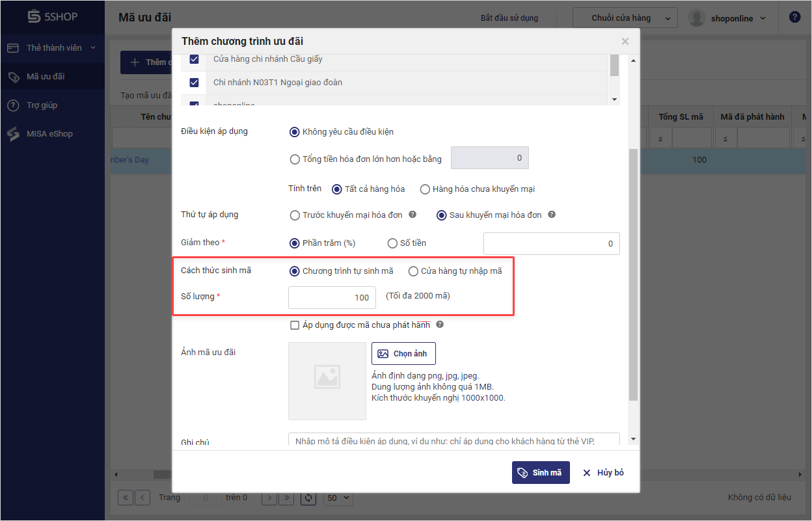Viewport: 812px width, 521px height.
Task: Select Phần trăm (%) discount type
Action: [294, 243]
